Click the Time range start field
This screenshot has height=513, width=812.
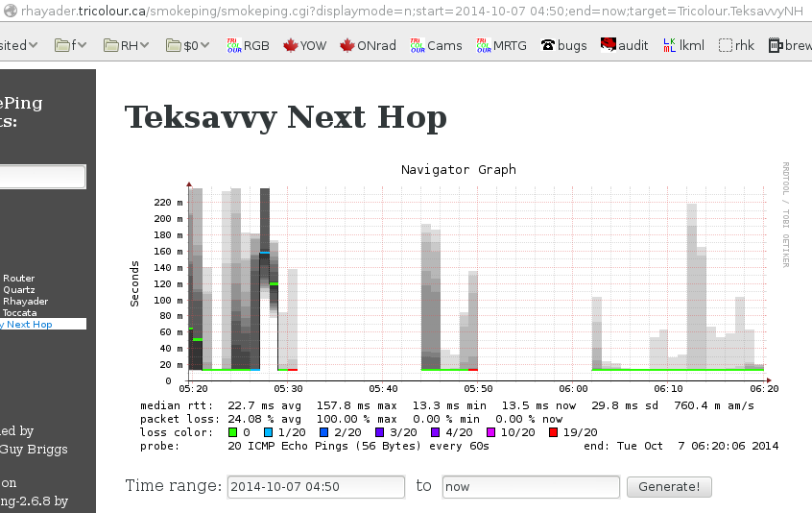pos(316,487)
